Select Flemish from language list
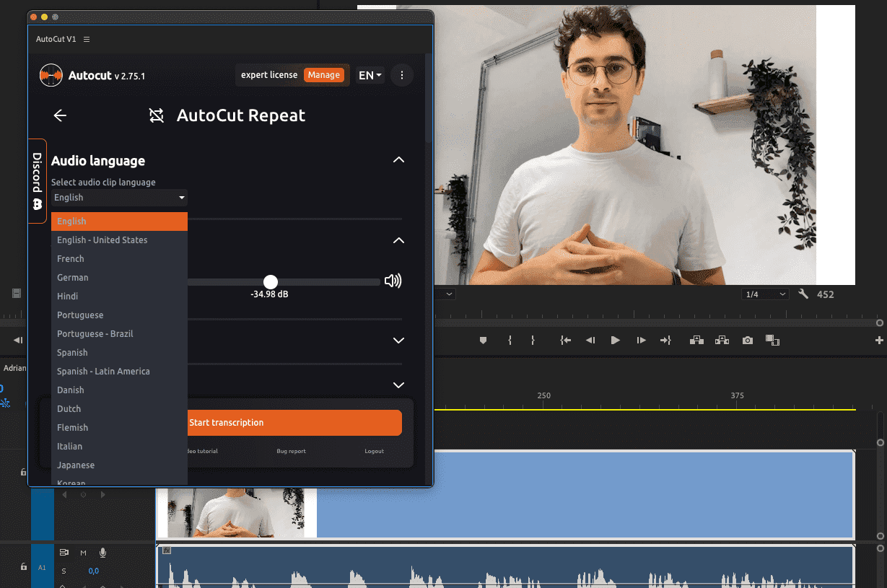Viewport: 887px width, 588px height. 119,428
